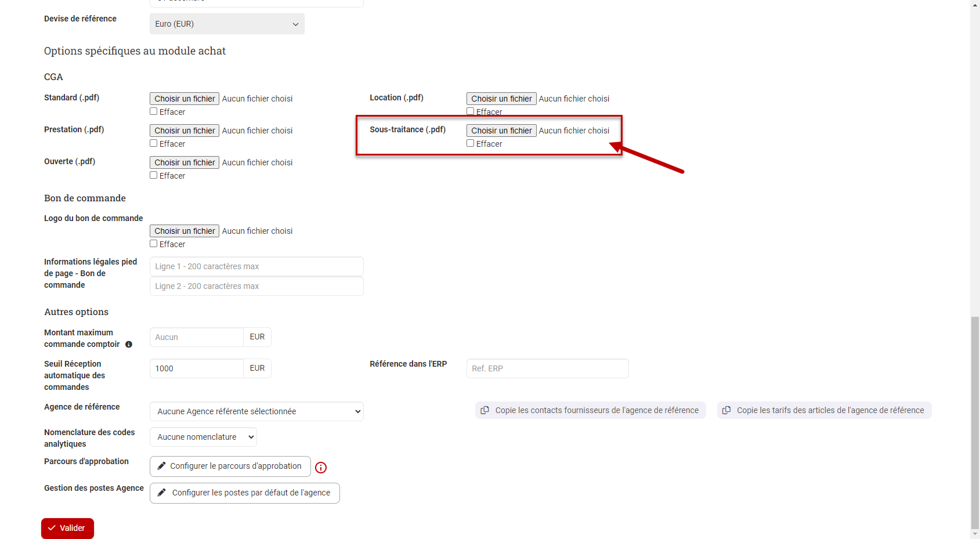This screenshot has width=980, height=539.
Task: Choose a file for Location (.pdf)
Action: tap(501, 99)
